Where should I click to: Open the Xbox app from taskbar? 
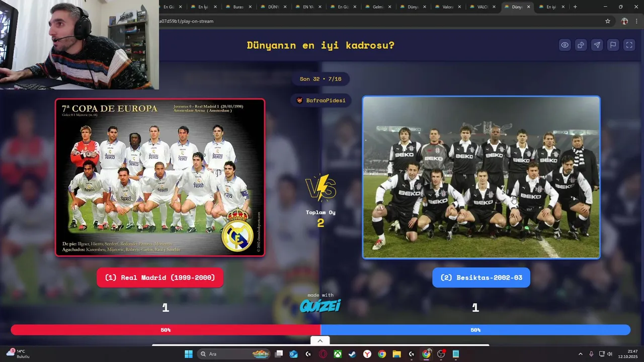point(338,354)
